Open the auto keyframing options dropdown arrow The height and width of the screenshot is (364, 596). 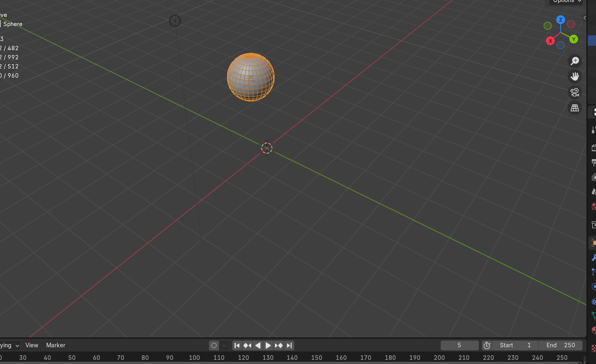224,345
